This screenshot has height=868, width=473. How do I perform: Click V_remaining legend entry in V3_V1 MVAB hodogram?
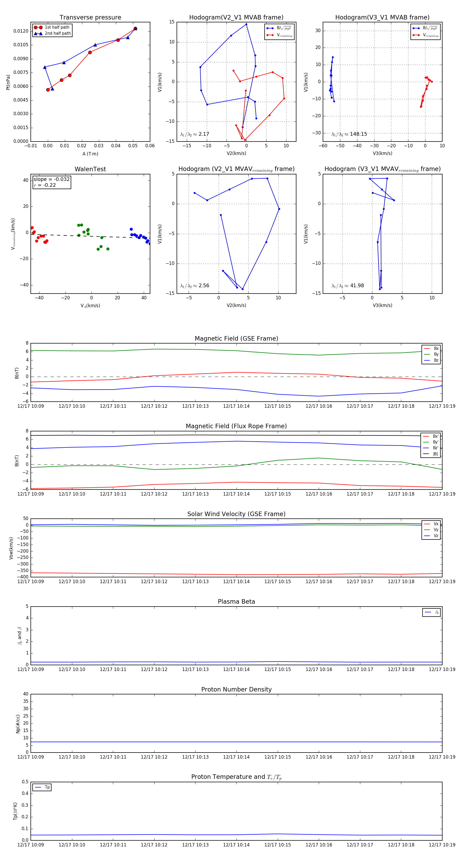(425, 35)
